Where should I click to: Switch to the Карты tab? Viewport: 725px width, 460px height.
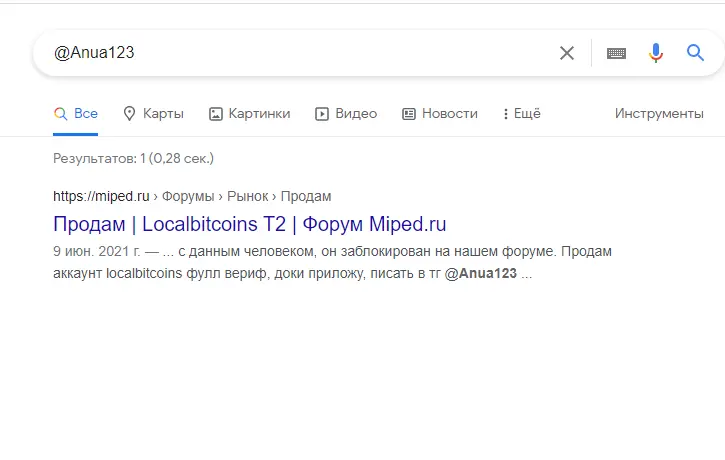coord(154,114)
